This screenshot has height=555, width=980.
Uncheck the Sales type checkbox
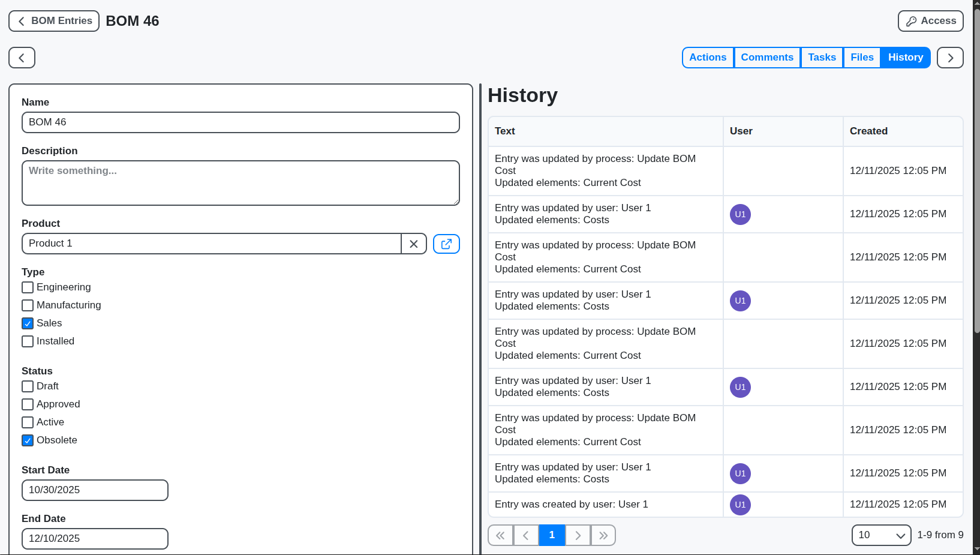[x=27, y=323]
